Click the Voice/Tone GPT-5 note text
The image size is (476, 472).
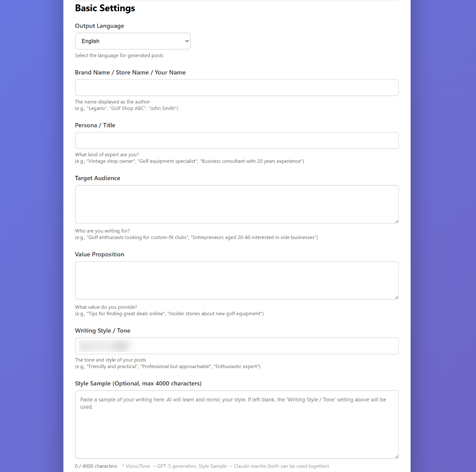click(x=225, y=466)
